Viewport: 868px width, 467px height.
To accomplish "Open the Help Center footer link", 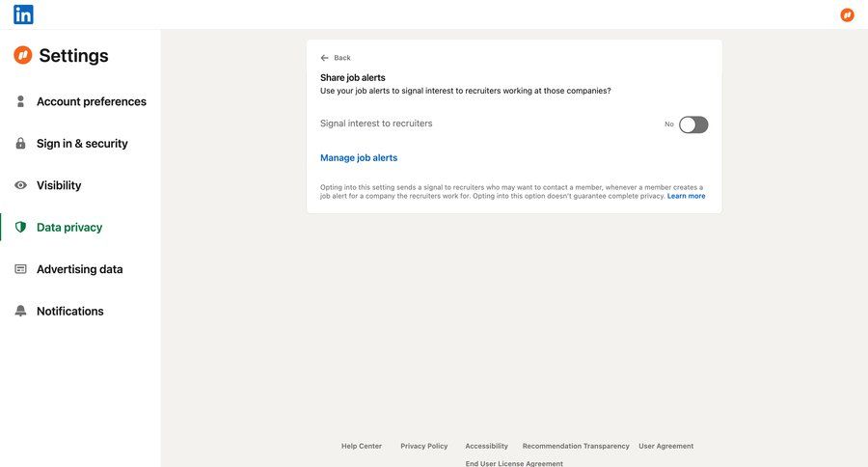I will click(362, 446).
